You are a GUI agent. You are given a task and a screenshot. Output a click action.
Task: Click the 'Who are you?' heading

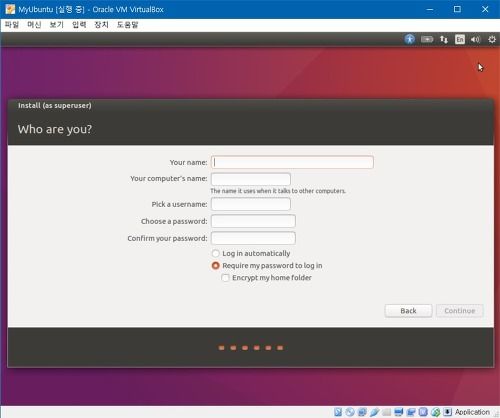[x=55, y=129]
